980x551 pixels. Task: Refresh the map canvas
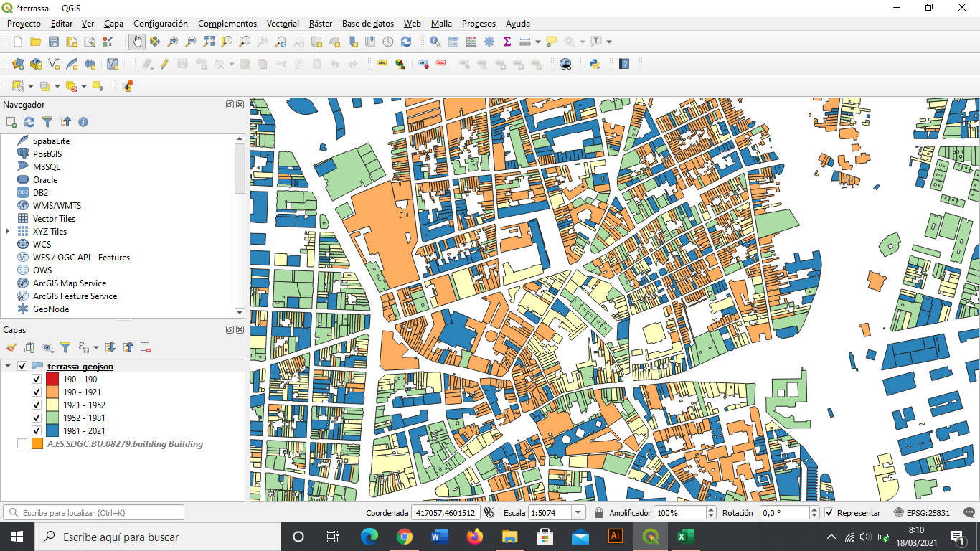click(406, 42)
